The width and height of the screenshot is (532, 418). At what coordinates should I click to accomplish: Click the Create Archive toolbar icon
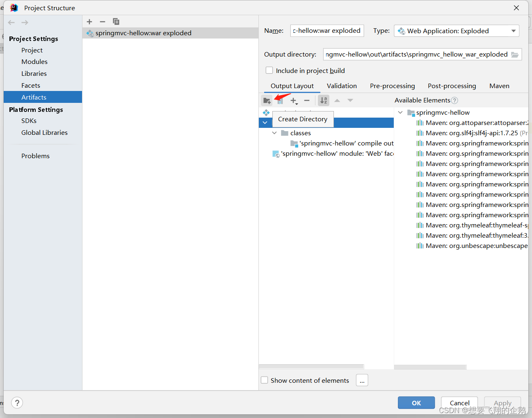(280, 100)
